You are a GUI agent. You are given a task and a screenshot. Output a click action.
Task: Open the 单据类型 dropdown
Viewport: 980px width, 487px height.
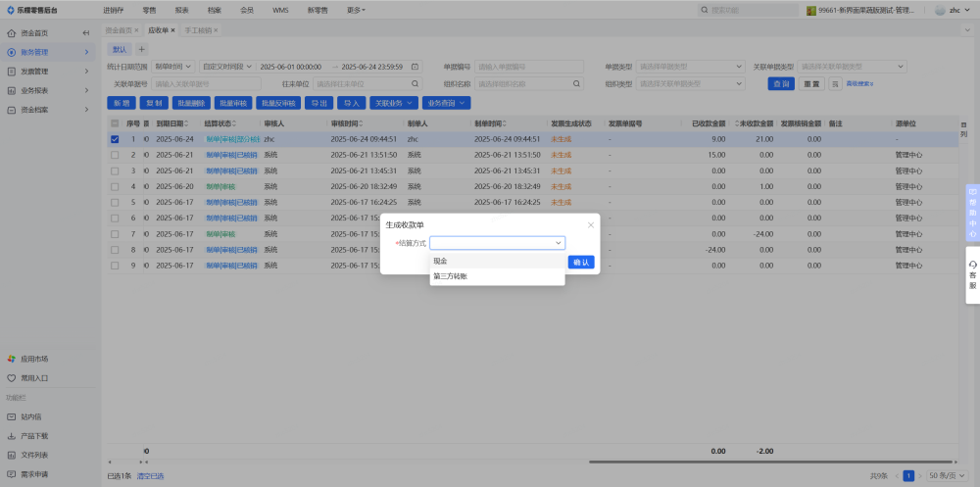coord(691,67)
